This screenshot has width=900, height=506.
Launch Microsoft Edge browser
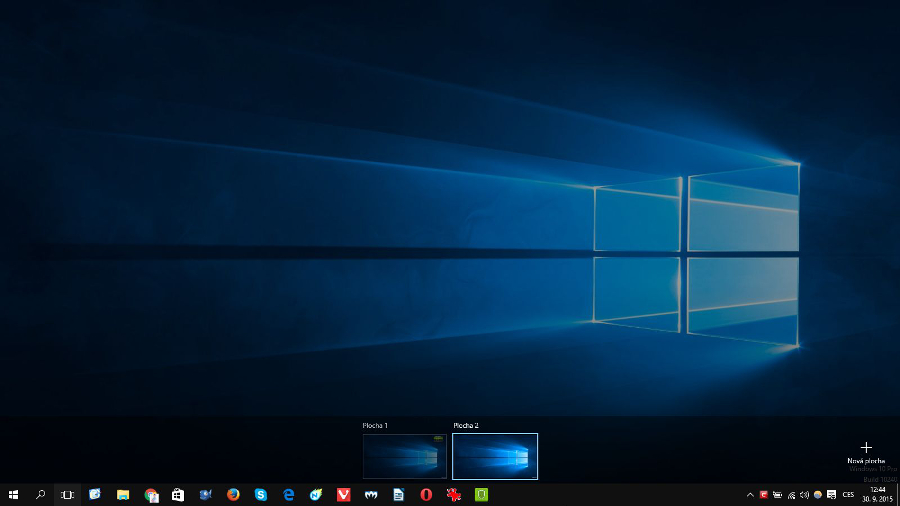click(x=288, y=494)
